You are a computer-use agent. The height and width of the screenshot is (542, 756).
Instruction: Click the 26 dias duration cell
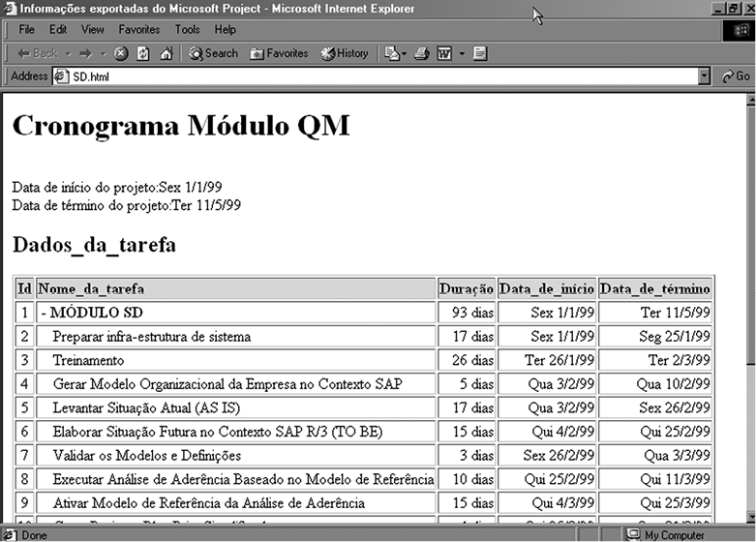[x=467, y=360]
